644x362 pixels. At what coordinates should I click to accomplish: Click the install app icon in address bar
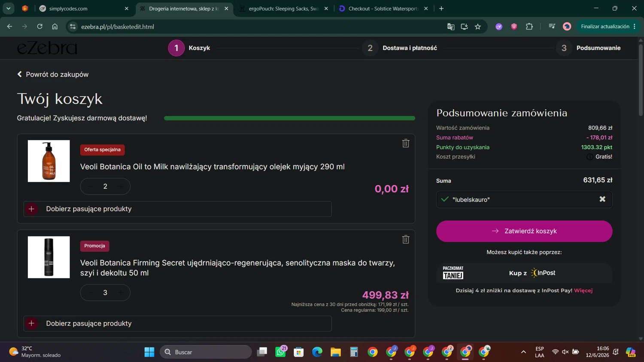pyautogui.click(x=464, y=27)
